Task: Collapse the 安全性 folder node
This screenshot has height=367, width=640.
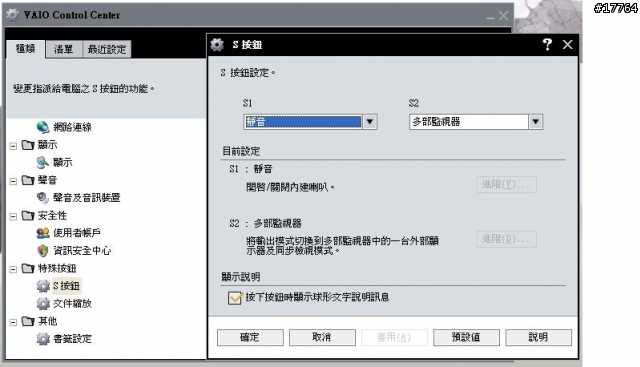Action: click(x=13, y=216)
